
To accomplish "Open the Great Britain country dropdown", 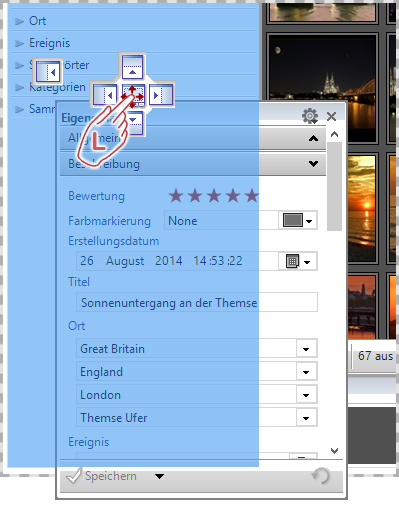I will pyautogui.click(x=306, y=349).
